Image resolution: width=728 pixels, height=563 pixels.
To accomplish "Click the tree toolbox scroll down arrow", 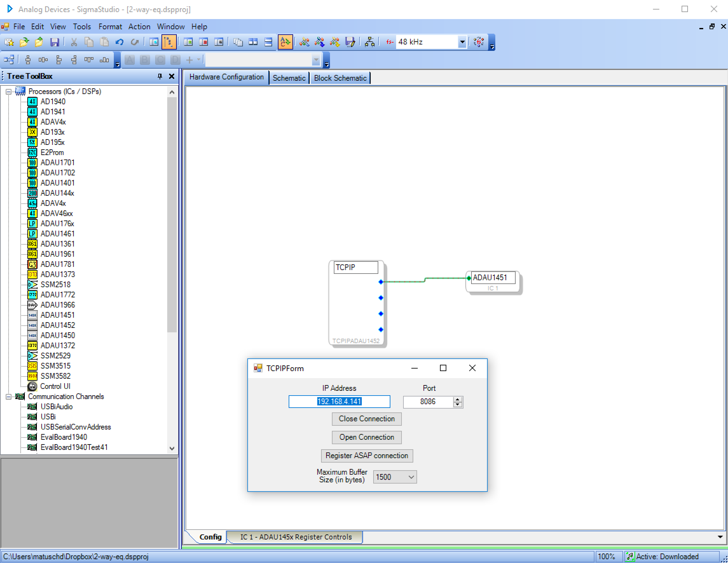I will pos(172,448).
